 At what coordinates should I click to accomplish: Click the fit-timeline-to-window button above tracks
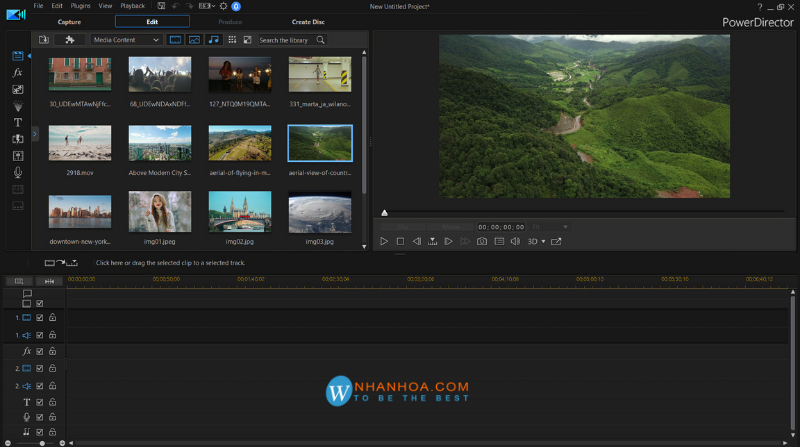coord(49,281)
